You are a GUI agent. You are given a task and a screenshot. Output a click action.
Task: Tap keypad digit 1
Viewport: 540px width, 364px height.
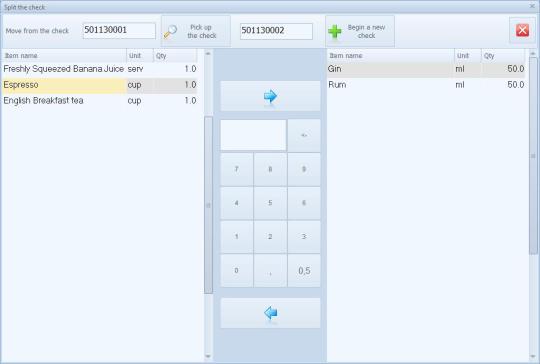click(x=237, y=237)
